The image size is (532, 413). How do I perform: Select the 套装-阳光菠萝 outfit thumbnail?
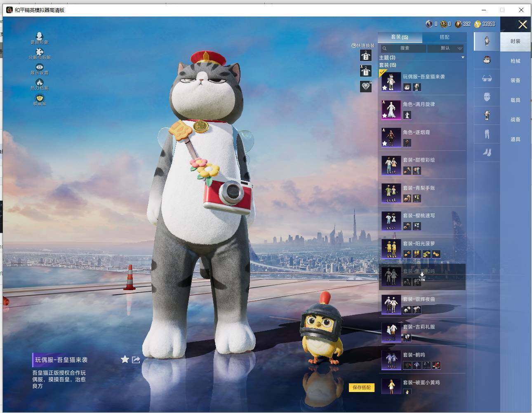[391, 249]
